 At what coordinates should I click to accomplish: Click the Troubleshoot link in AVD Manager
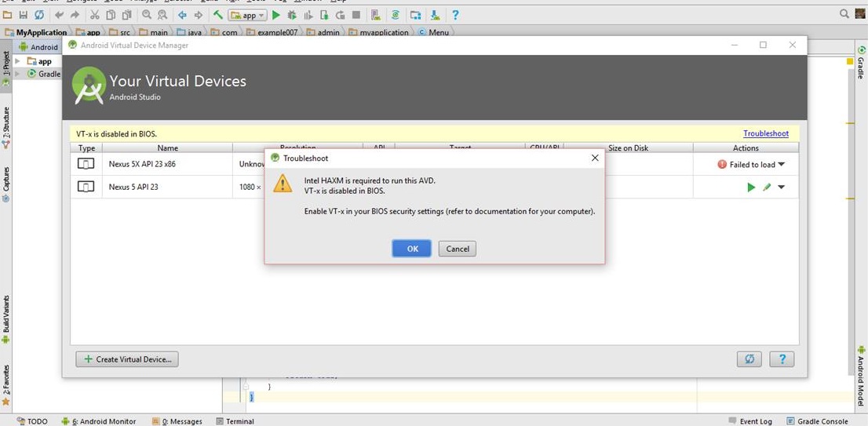[x=766, y=133]
